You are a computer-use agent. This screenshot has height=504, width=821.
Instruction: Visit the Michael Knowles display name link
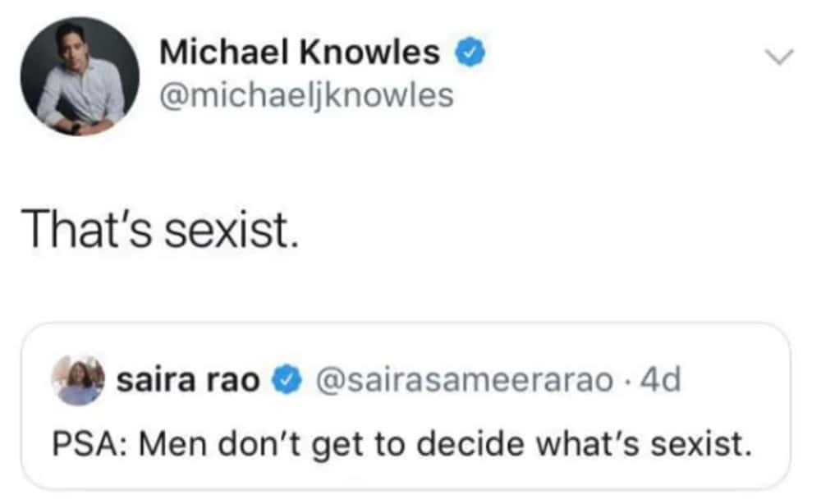click(x=300, y=53)
